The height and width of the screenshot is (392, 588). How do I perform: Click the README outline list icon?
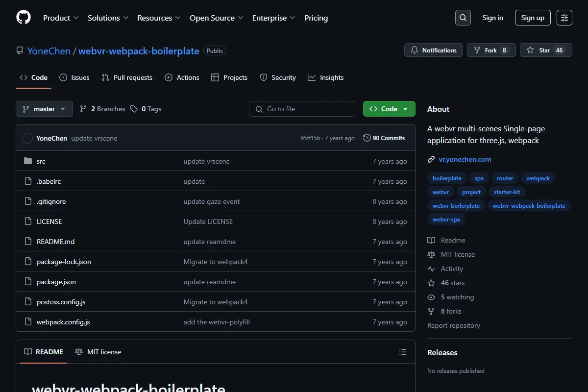pos(403,352)
